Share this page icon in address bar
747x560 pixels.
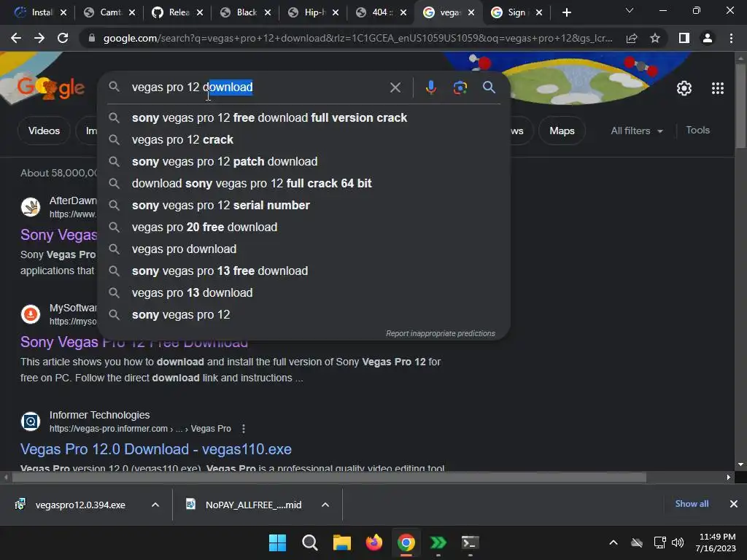(632, 38)
